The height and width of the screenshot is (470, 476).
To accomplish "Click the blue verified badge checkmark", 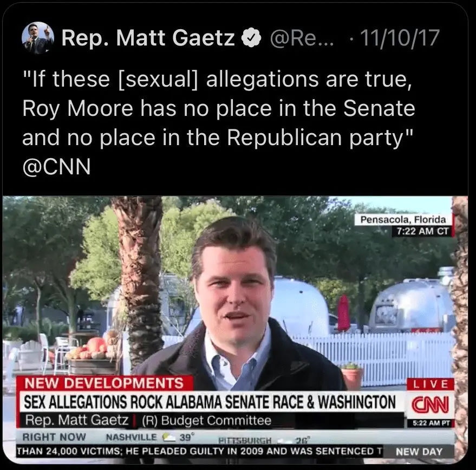I will [251, 38].
